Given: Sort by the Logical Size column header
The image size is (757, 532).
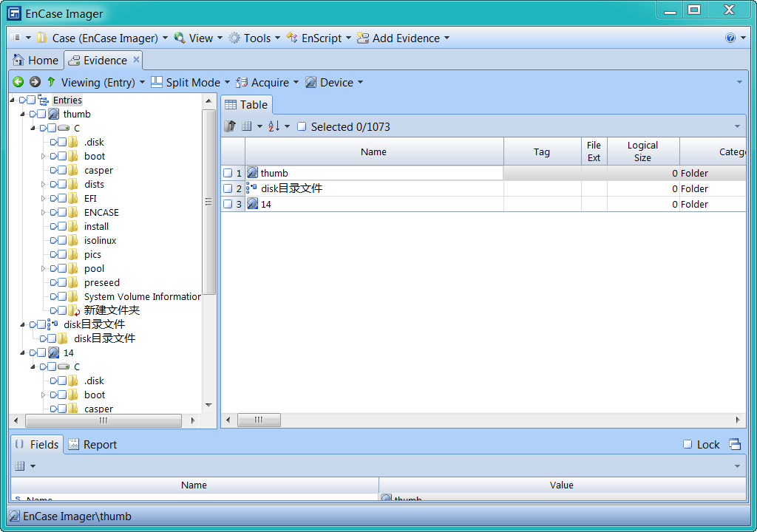Looking at the screenshot, I should 642,151.
